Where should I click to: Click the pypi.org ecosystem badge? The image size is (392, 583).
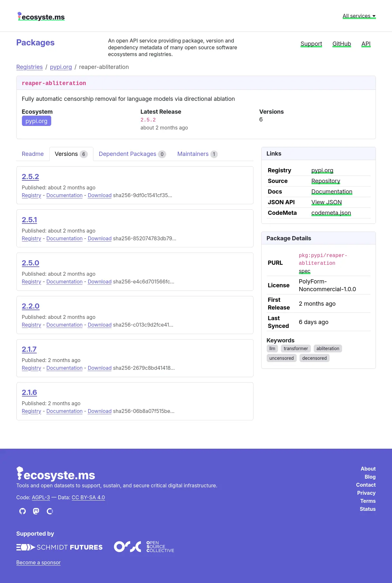pos(36,121)
